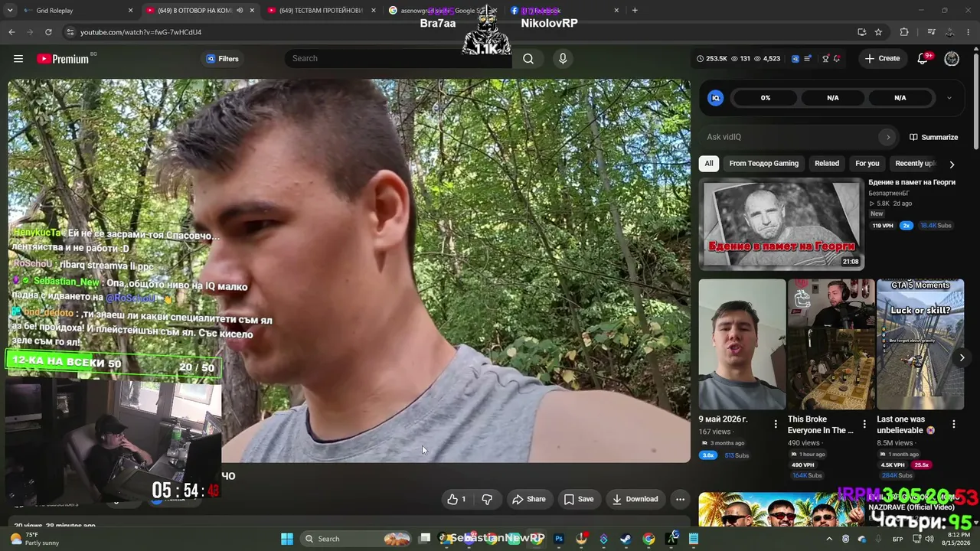The image size is (980, 551).
Task: Click the YouTube search field
Action: click(398, 58)
